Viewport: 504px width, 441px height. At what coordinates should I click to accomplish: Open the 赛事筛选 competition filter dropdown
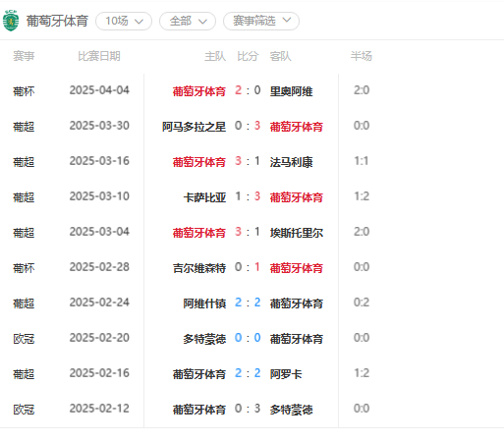click(261, 22)
